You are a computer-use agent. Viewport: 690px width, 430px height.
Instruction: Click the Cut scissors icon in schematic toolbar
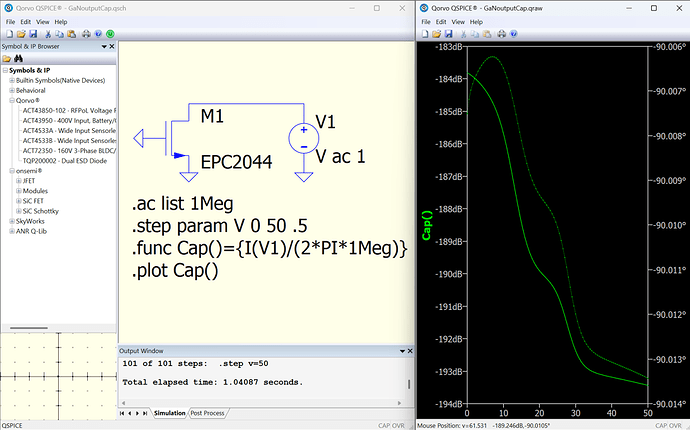48,34
